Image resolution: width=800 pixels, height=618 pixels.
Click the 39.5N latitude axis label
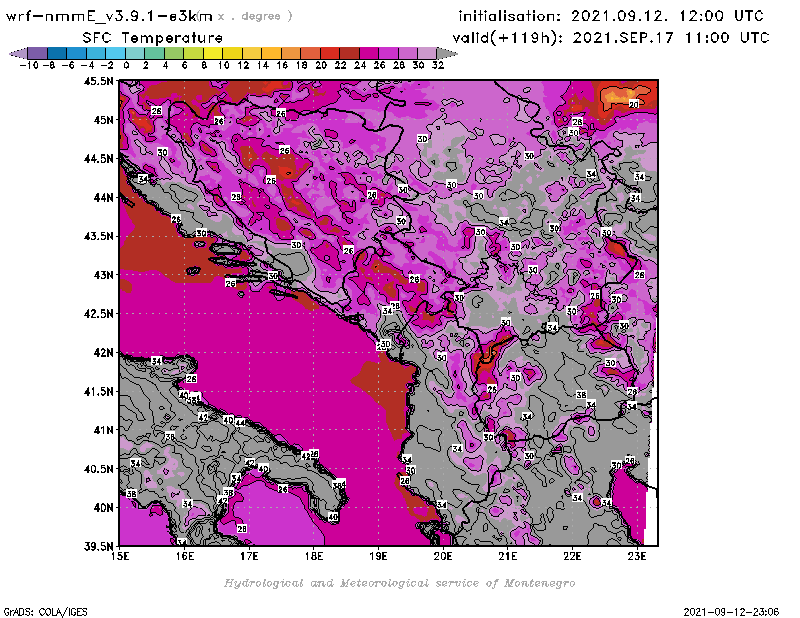point(98,546)
